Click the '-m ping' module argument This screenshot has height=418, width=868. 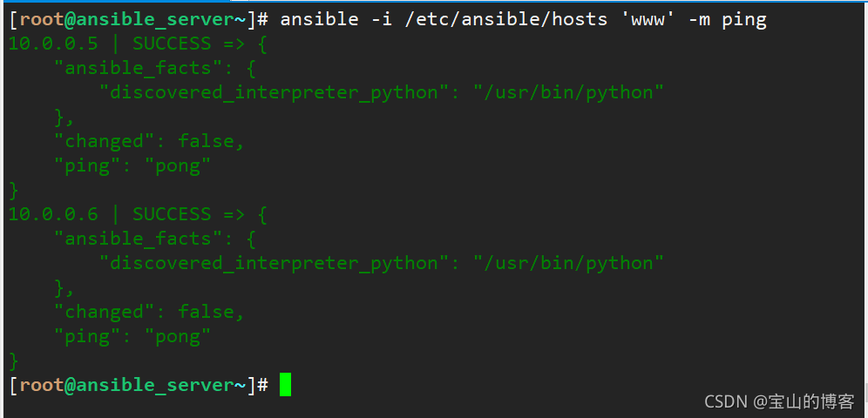pos(732,19)
